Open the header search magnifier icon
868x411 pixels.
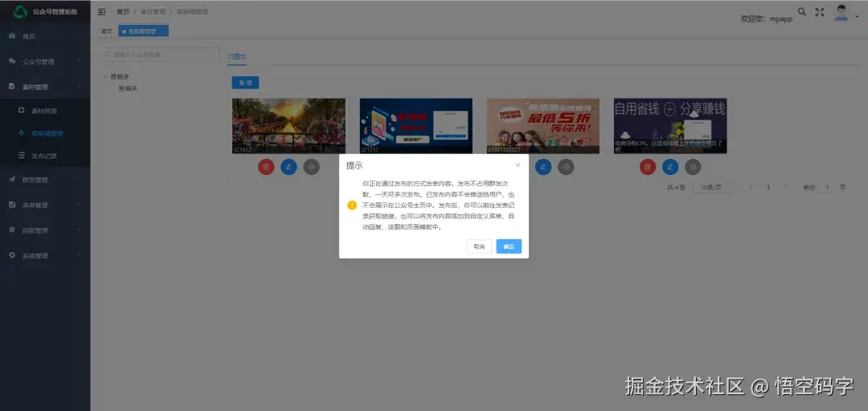801,11
